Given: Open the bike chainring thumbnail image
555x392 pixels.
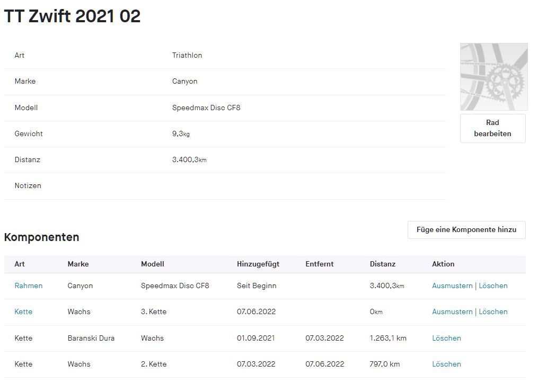Looking at the screenshot, I should coord(494,77).
